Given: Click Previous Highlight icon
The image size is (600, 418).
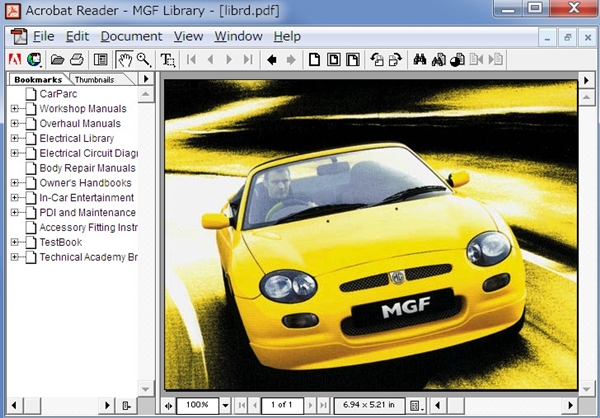Looking at the screenshot, I should [476, 60].
